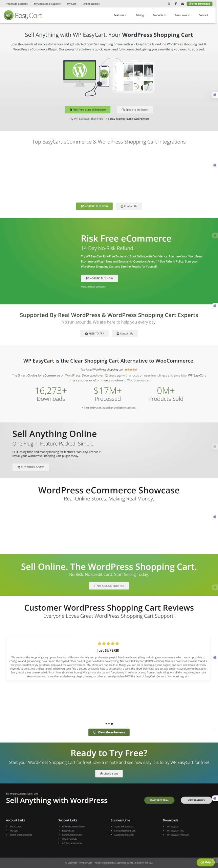
Task: Click the gold stars above Just SUPERB!
Action: (x=108, y=644)
